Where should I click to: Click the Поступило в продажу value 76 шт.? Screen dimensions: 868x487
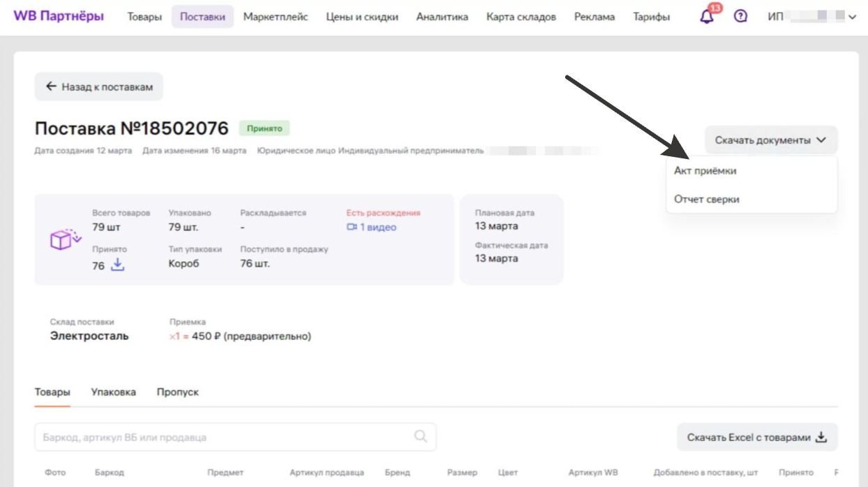pyautogui.click(x=255, y=264)
